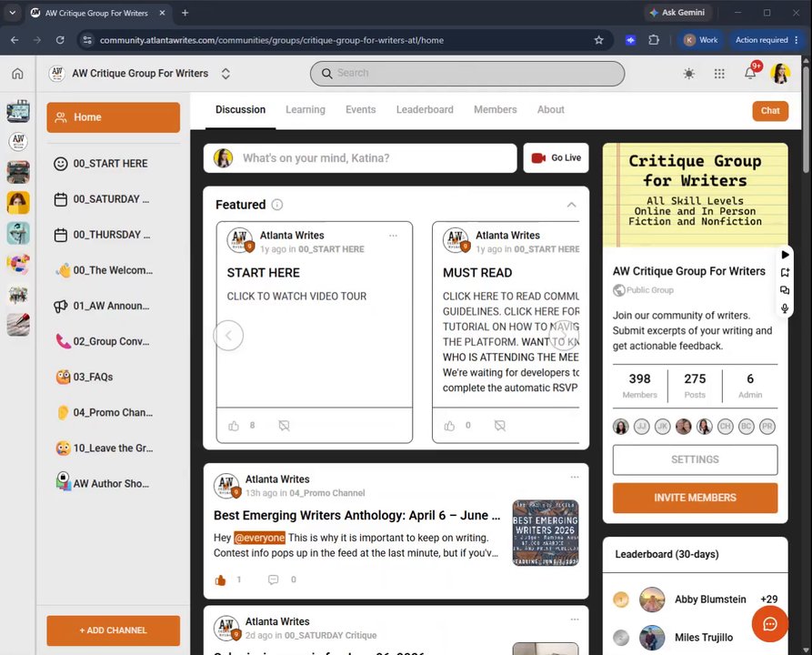Open options menu on START HERE card
Screen dimensions: 812x655
coord(393,236)
